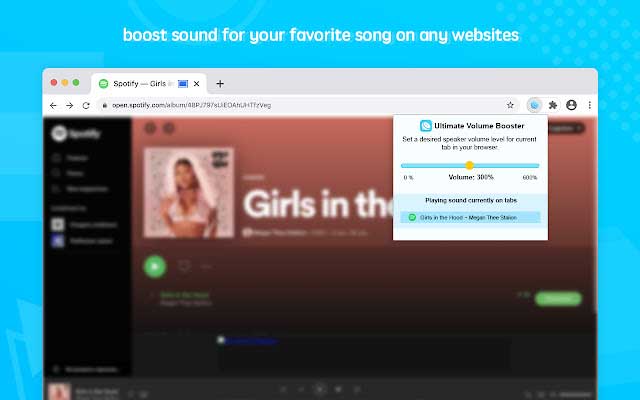Viewport: 640px width, 400px height.
Task: Click the album cover artwork
Action: (x=189, y=193)
